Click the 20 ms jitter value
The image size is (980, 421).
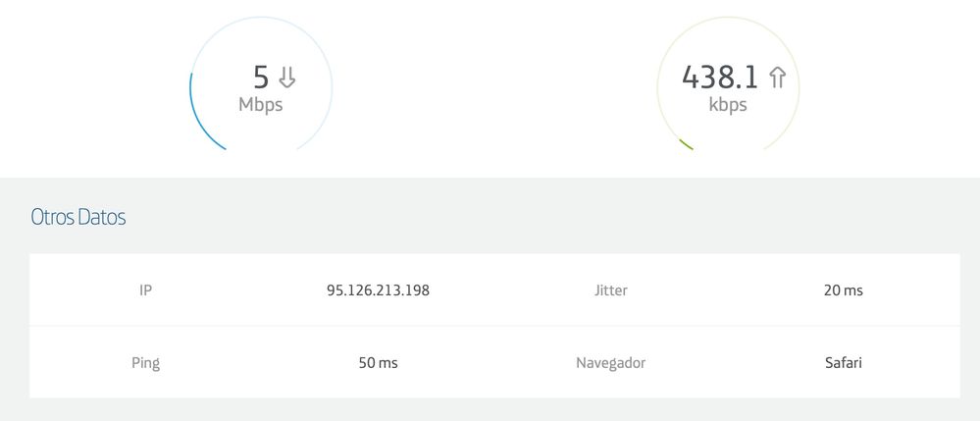click(x=844, y=290)
